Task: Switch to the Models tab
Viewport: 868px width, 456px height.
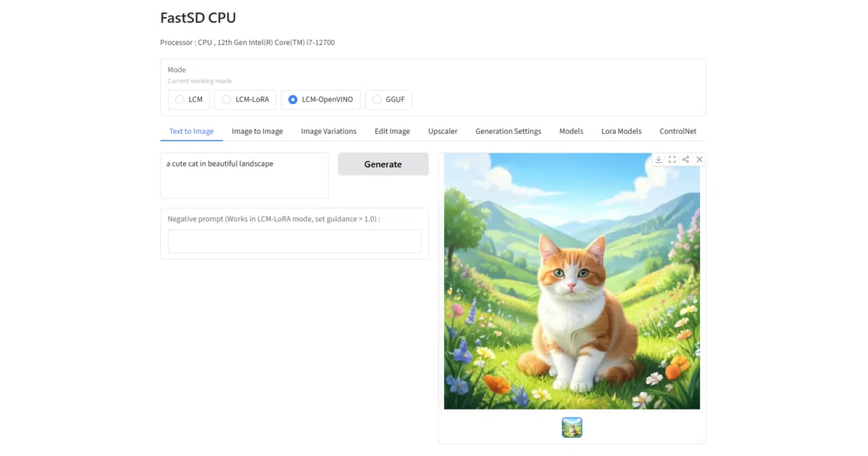Action: pos(571,131)
